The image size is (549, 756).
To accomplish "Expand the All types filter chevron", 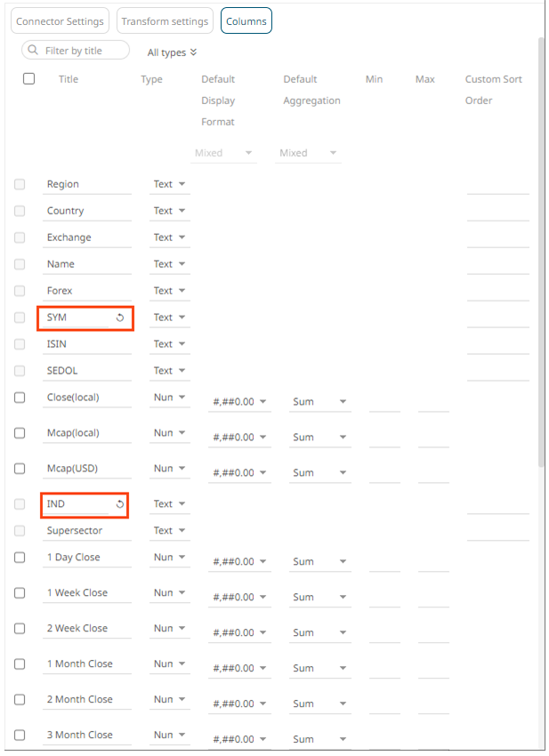I will [193, 52].
